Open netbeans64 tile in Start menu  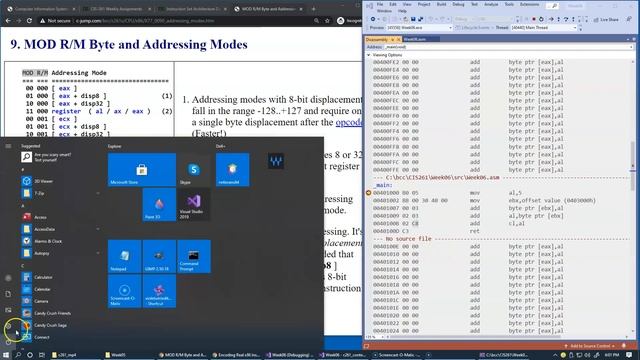coord(233,170)
